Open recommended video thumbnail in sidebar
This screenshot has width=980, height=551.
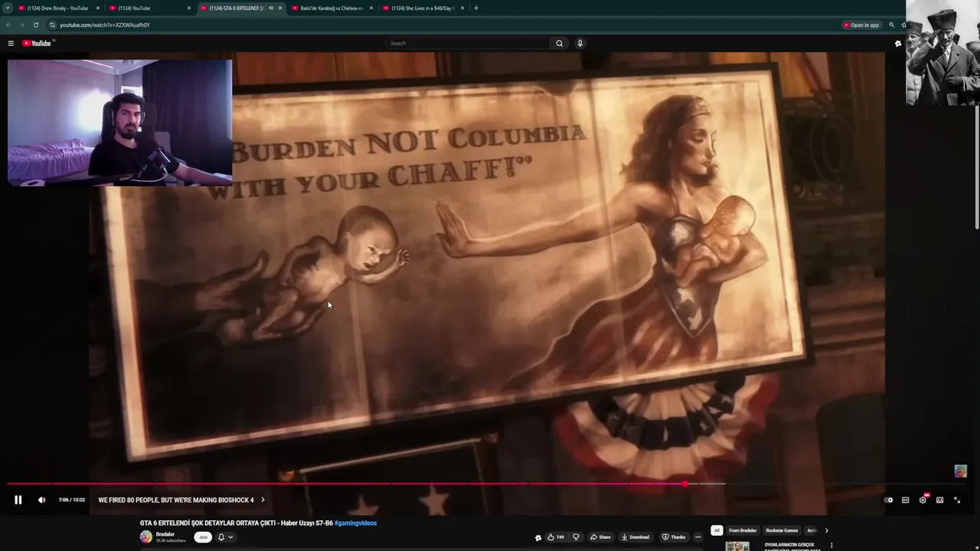(x=737, y=546)
